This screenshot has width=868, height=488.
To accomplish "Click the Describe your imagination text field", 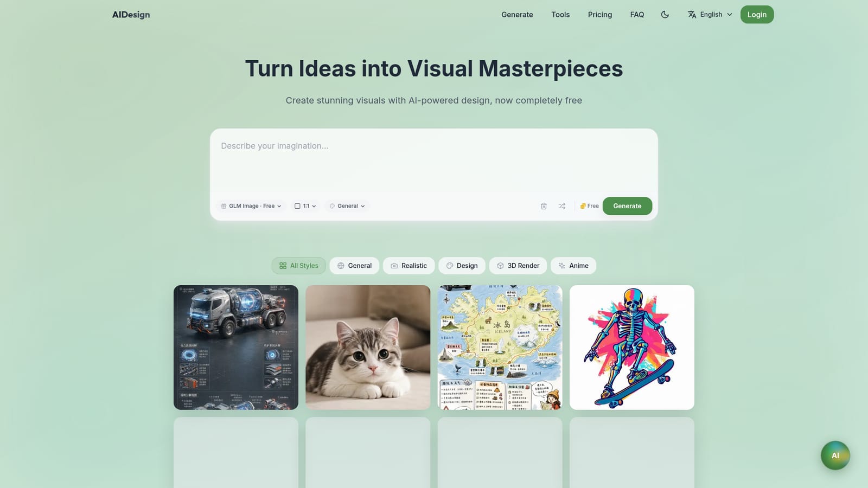I will tap(434, 162).
